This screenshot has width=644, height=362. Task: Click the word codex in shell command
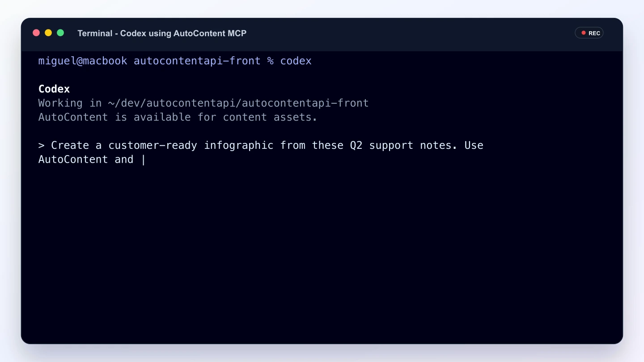point(296,61)
